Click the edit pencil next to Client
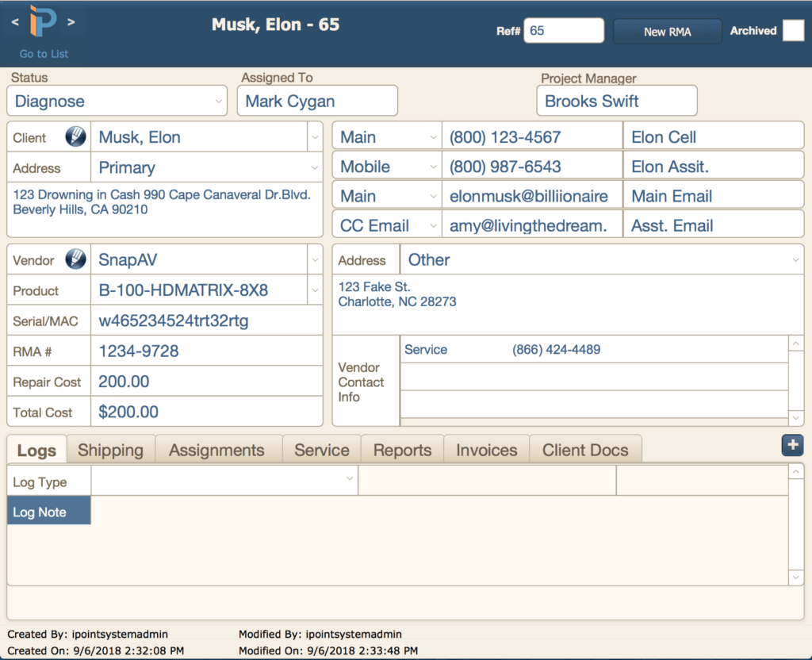812x660 pixels. [x=75, y=135]
